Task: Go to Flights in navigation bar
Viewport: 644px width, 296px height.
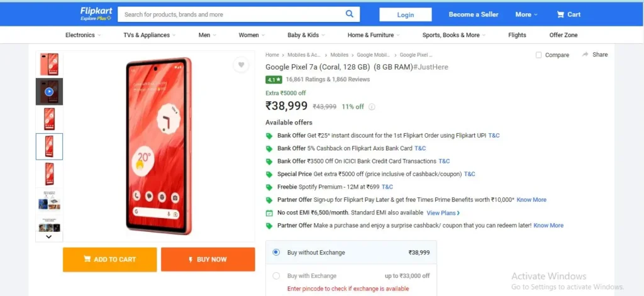Action: coord(517,35)
